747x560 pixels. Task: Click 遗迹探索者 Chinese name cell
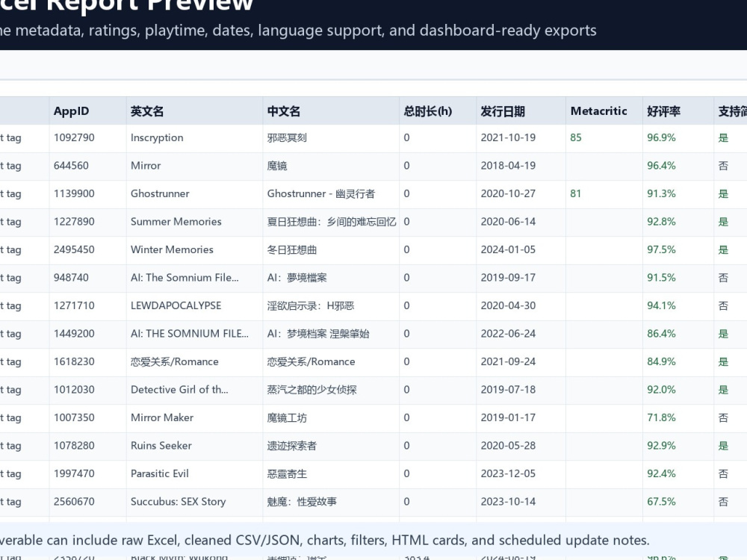[x=331, y=447]
